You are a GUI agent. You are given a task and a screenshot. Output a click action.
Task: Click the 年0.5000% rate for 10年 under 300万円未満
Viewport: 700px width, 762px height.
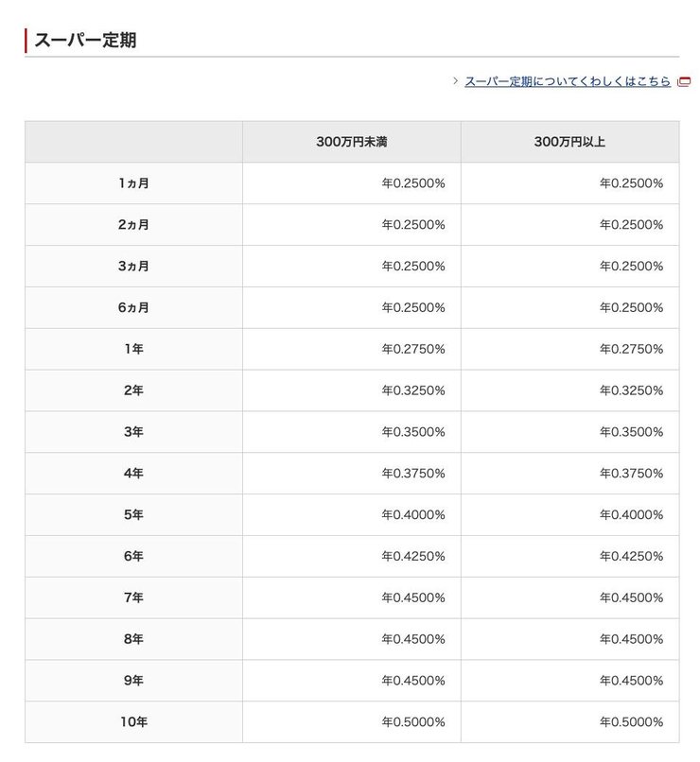tap(413, 721)
